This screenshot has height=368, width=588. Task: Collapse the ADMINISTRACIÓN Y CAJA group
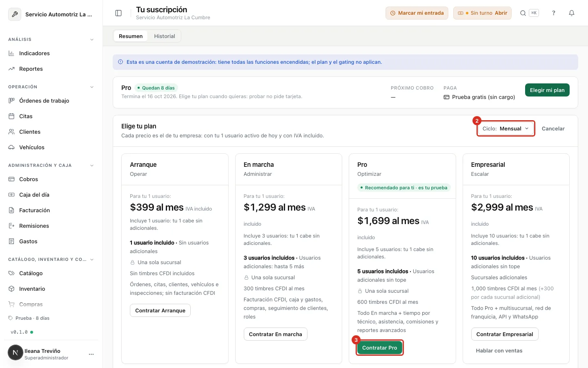pyautogui.click(x=92, y=166)
